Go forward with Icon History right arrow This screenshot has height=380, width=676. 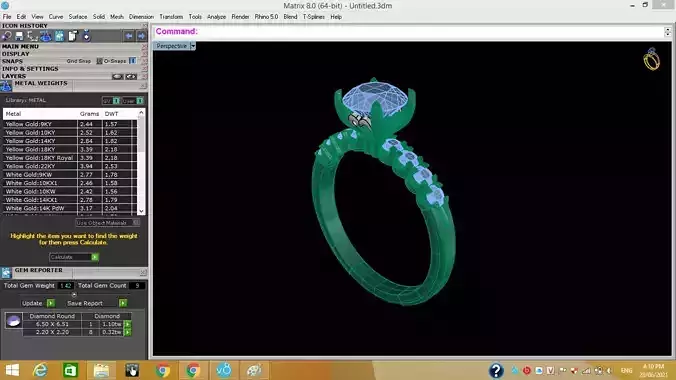[x=141, y=36]
